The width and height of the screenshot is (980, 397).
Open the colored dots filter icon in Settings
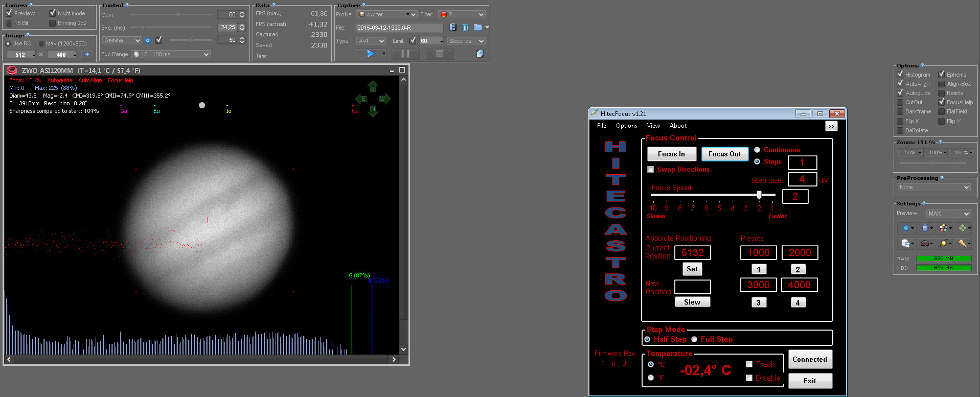point(944,228)
